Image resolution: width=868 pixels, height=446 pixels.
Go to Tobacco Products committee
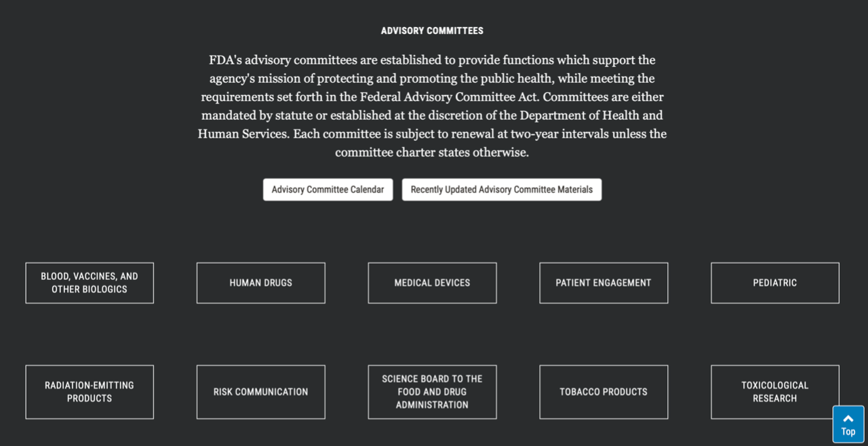[x=604, y=392]
